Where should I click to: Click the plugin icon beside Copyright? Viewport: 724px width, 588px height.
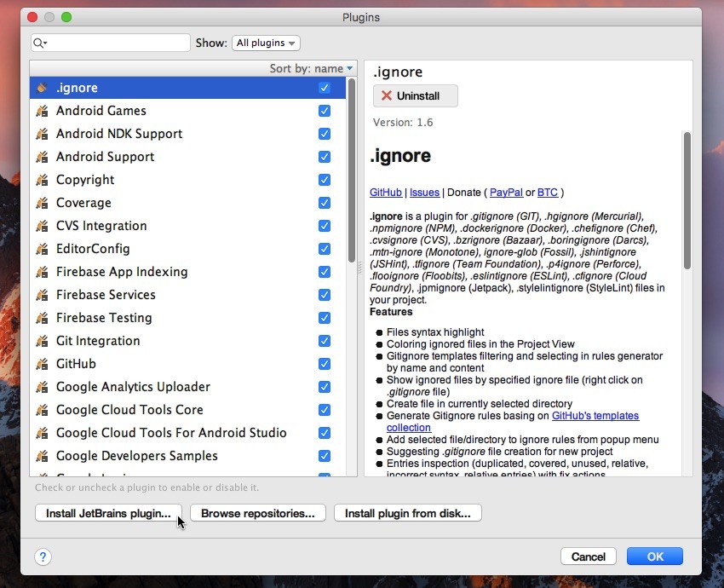coord(42,180)
